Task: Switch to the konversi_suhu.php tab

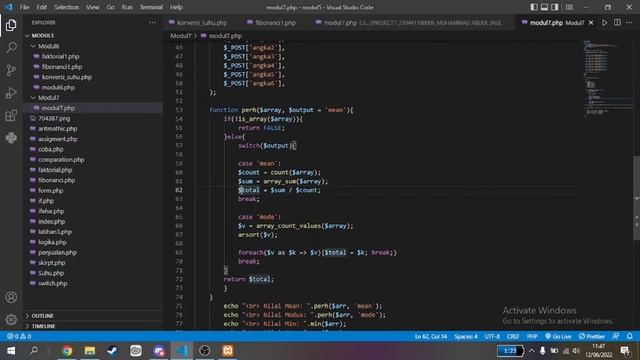Action: (198, 23)
